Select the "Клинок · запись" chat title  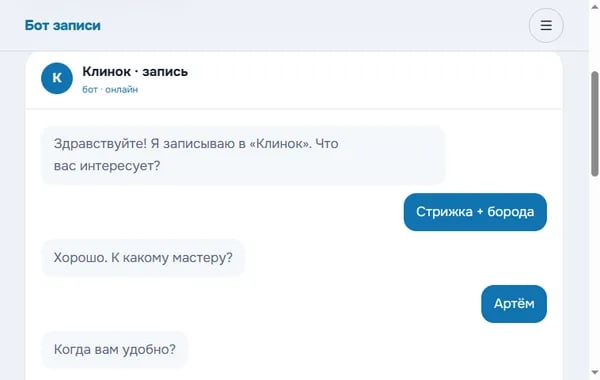pos(135,72)
